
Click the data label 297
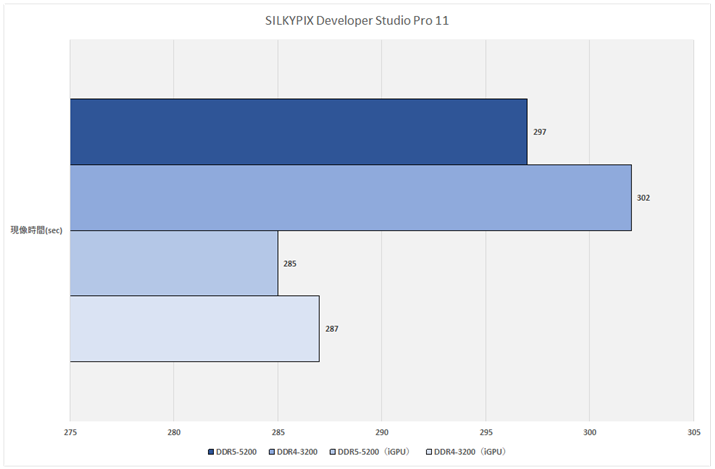tap(539, 132)
